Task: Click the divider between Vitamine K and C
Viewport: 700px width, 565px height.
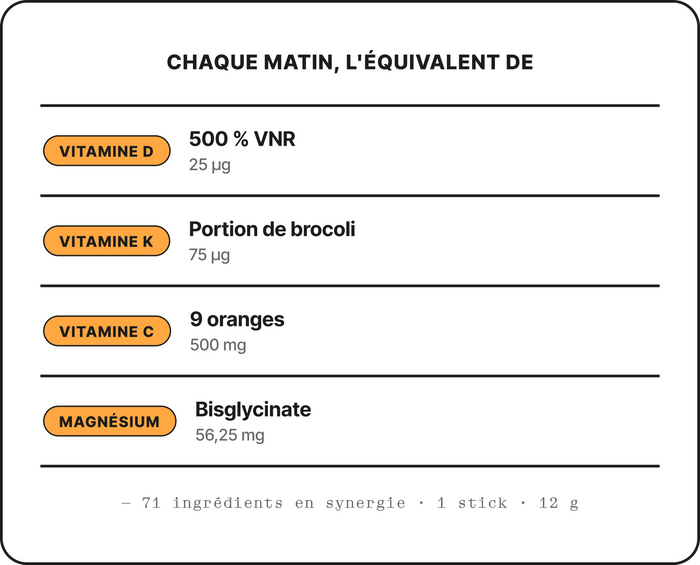Action: [350, 286]
